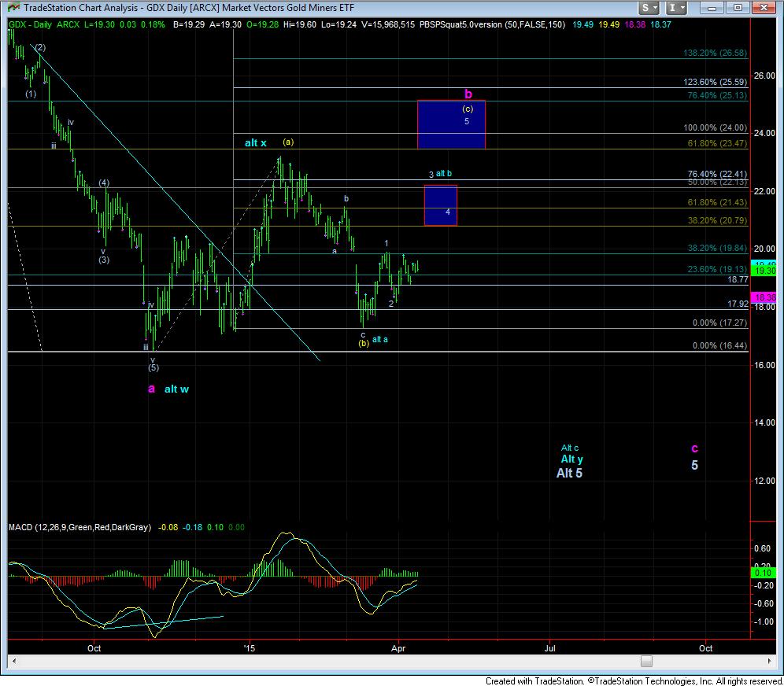This screenshot has height=686, width=784.
Task: Click the green 19.30 last price tag
Action: [x=764, y=271]
